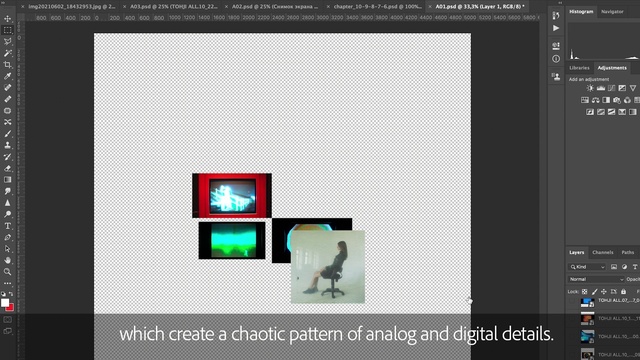The width and height of the screenshot is (640, 360).
Task: Click the foreground color swatch
Action: [5, 302]
